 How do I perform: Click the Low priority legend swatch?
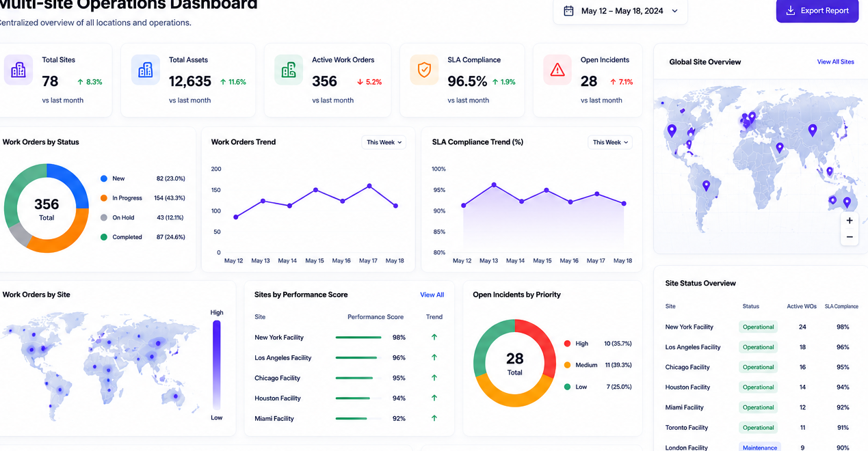[x=567, y=387]
